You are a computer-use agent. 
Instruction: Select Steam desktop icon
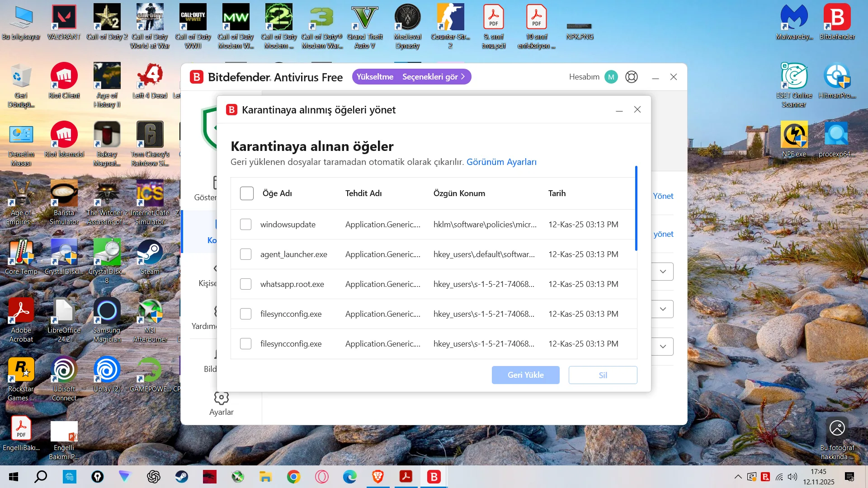[x=150, y=257]
